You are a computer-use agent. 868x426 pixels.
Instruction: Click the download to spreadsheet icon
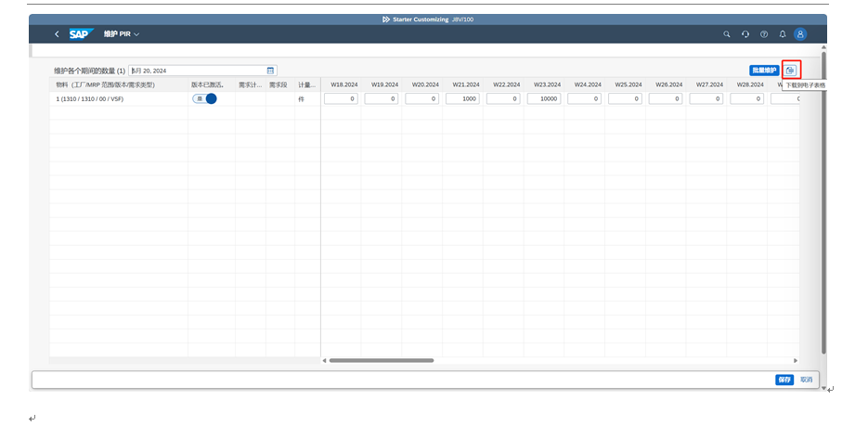(x=790, y=70)
